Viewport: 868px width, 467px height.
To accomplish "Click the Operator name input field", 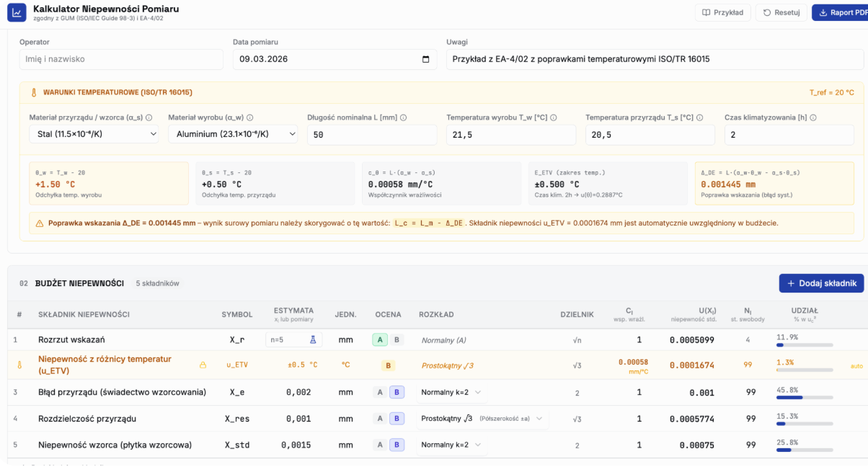I will coord(121,59).
